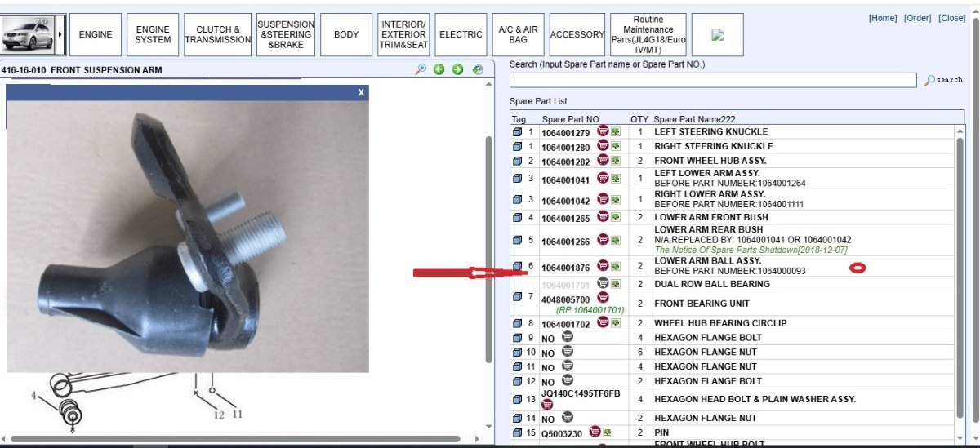Viewport: 980px width, 448px height.
Task: Click the magnifier zoom icon above the diagram
Action: (421, 69)
